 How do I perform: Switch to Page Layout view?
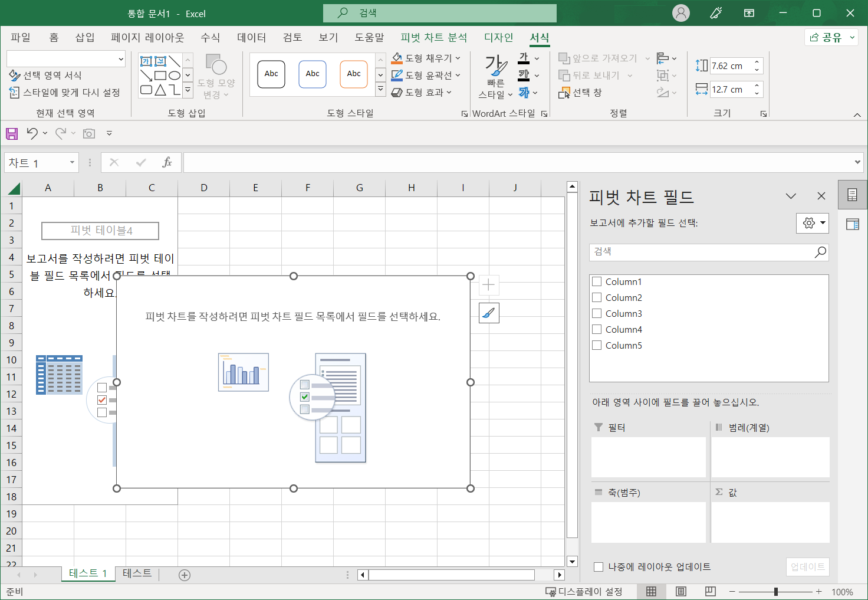pyautogui.click(x=681, y=592)
